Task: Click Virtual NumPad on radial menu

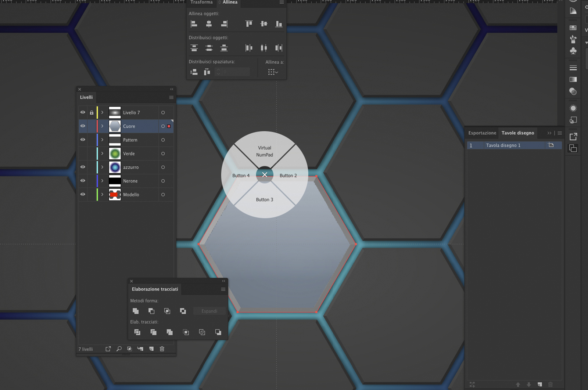Action: 265,151
